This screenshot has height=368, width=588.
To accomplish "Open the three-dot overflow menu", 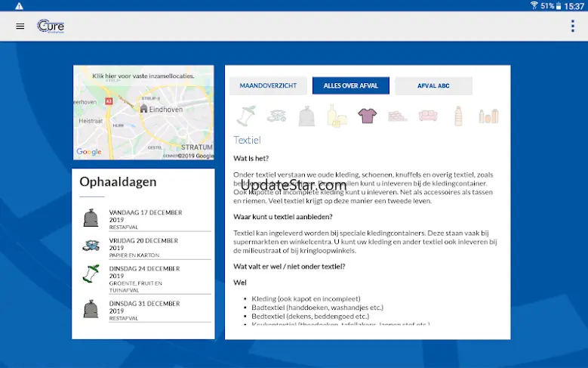I will (x=573, y=26).
